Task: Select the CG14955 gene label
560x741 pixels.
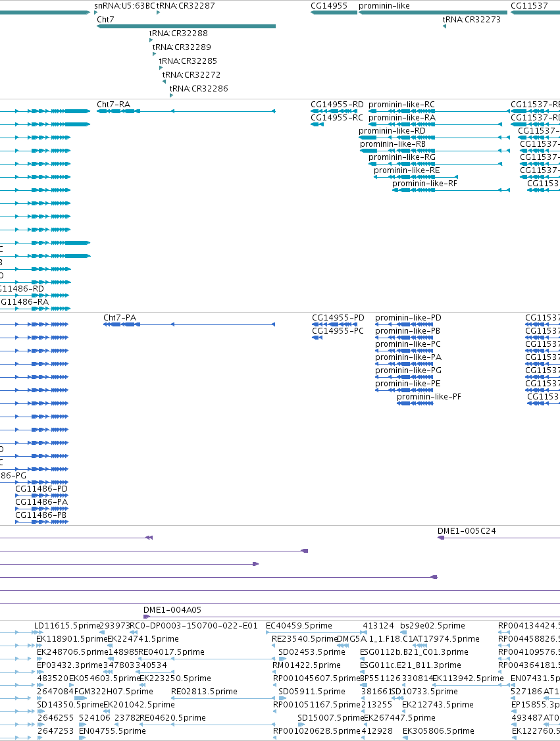Action: 329,6
